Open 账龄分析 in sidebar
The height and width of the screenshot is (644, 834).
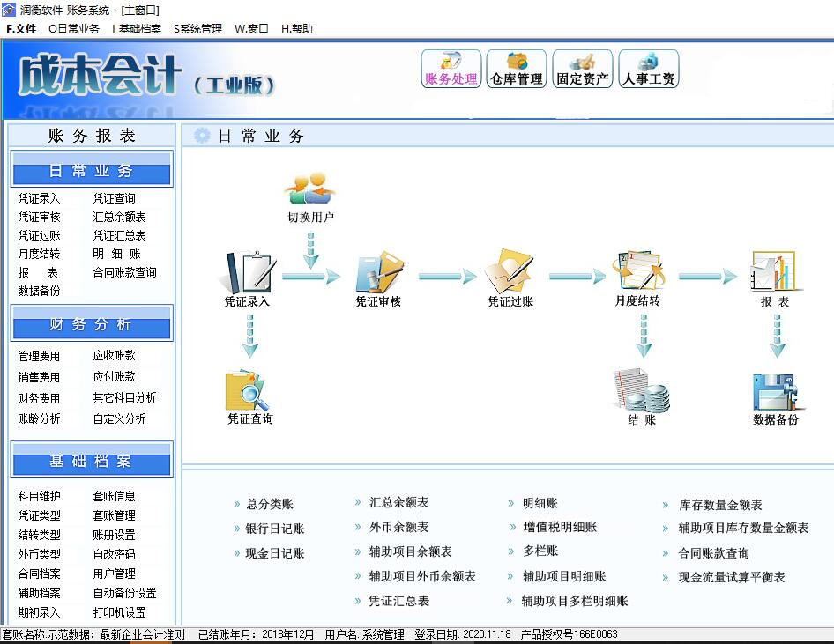click(39, 418)
